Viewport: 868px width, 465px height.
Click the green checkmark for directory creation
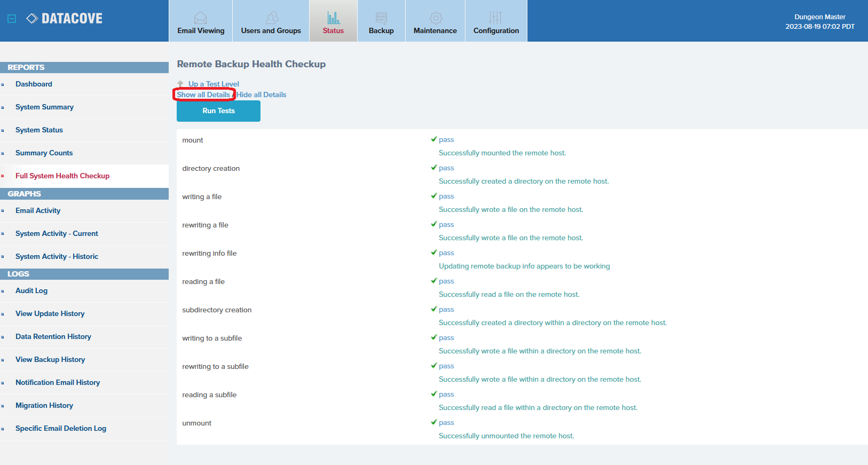(434, 168)
